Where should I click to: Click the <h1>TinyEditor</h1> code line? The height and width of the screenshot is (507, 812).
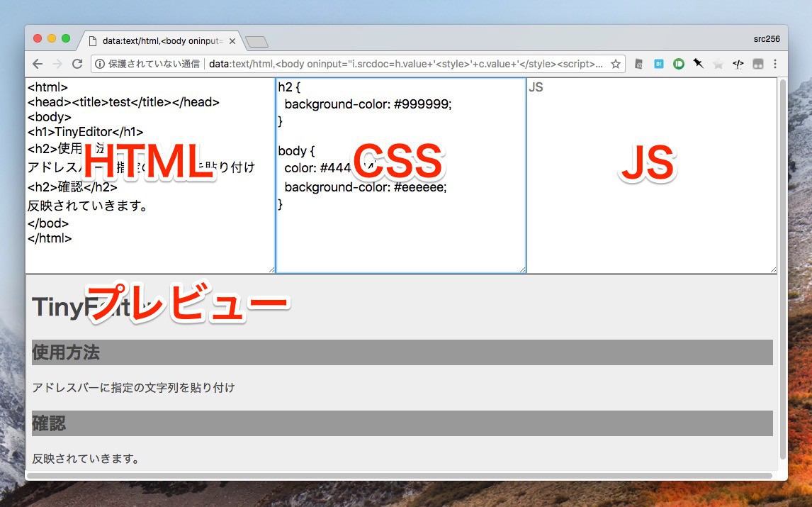click(x=86, y=132)
